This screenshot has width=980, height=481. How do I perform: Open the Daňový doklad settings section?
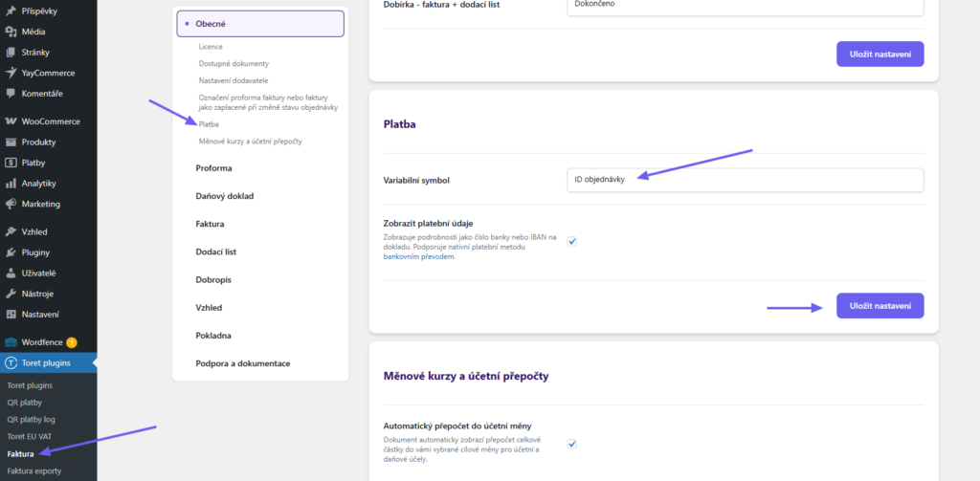(x=224, y=195)
